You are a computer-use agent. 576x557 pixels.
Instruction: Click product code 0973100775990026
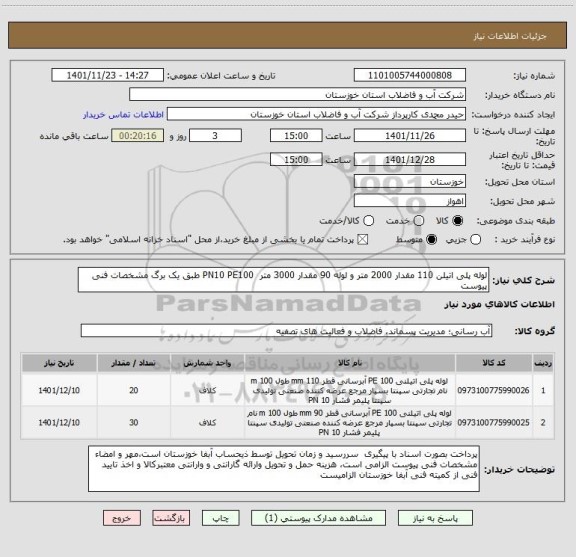coord(493,390)
